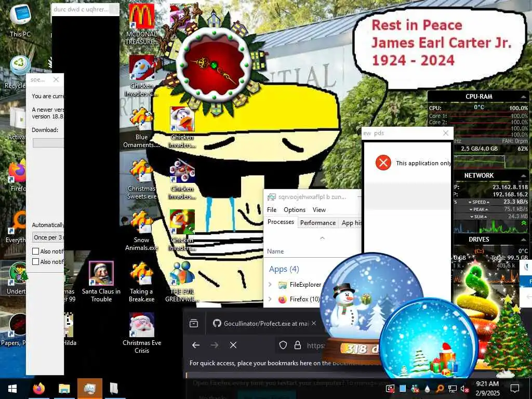532x399 pixels.
Task: Click the red Christmas clock gadget
Action: (215, 64)
